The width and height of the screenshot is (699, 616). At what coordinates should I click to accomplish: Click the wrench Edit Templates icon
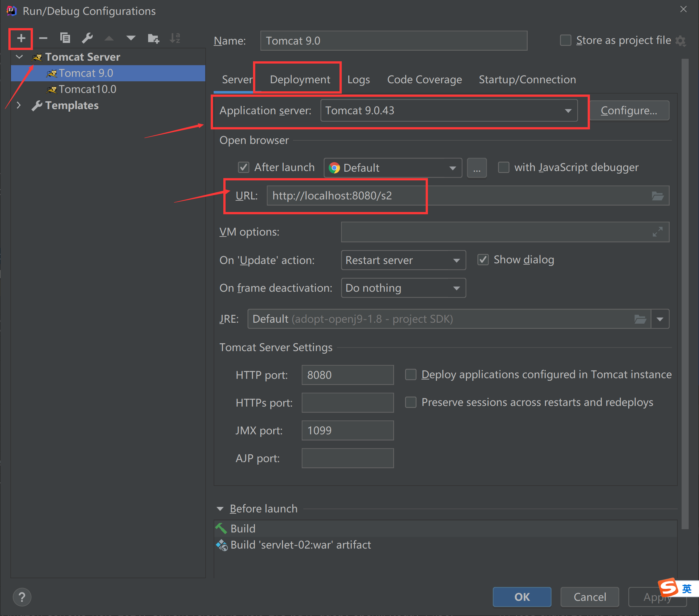point(87,38)
